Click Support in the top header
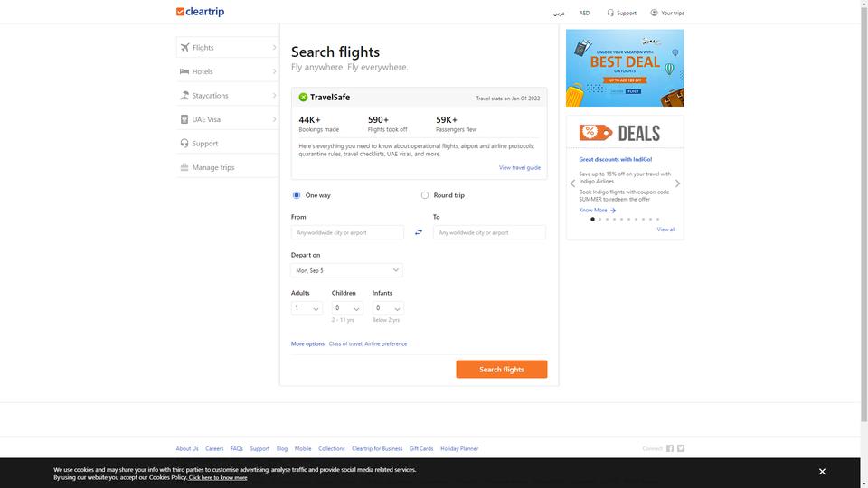868x488 pixels. [x=621, y=13]
